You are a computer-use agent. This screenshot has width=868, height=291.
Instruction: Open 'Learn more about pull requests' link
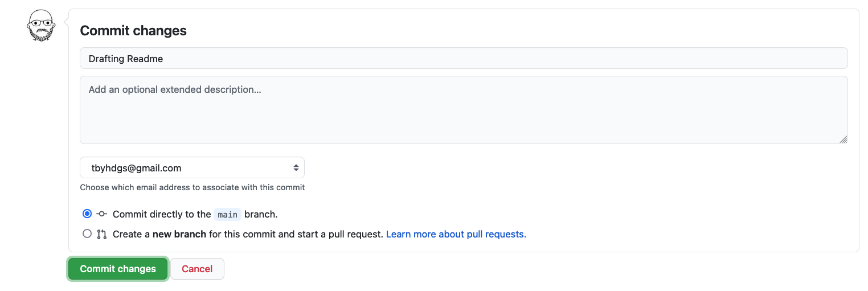[456, 234]
